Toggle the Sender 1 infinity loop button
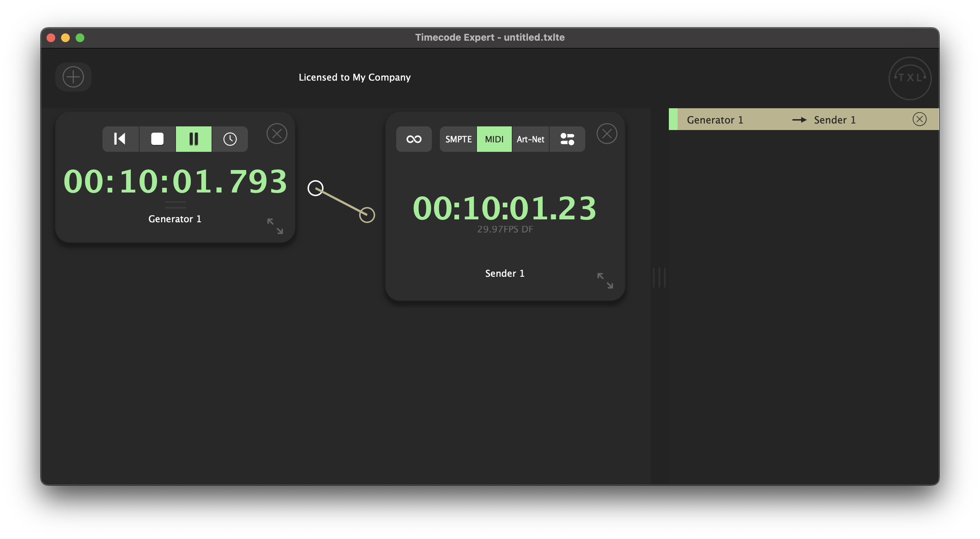 (414, 139)
